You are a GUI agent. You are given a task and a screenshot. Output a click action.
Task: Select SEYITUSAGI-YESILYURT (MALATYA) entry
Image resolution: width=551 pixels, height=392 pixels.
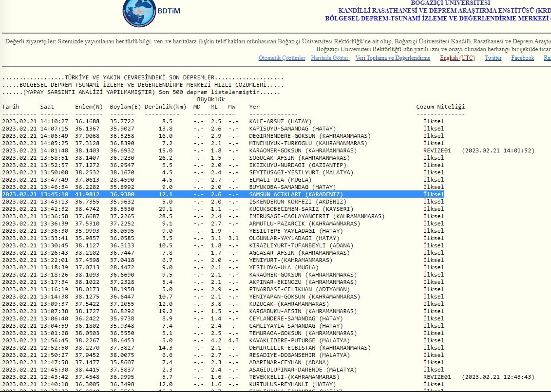301,172
